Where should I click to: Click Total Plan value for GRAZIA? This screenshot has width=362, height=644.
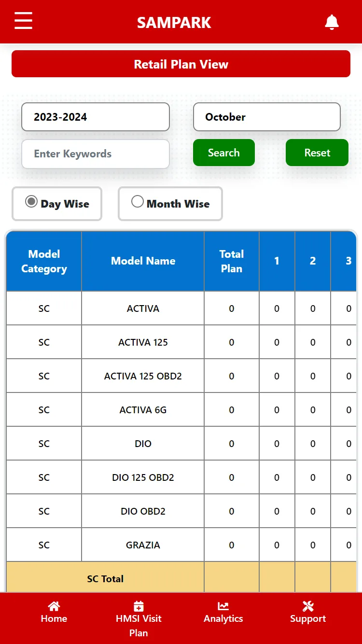(232, 545)
